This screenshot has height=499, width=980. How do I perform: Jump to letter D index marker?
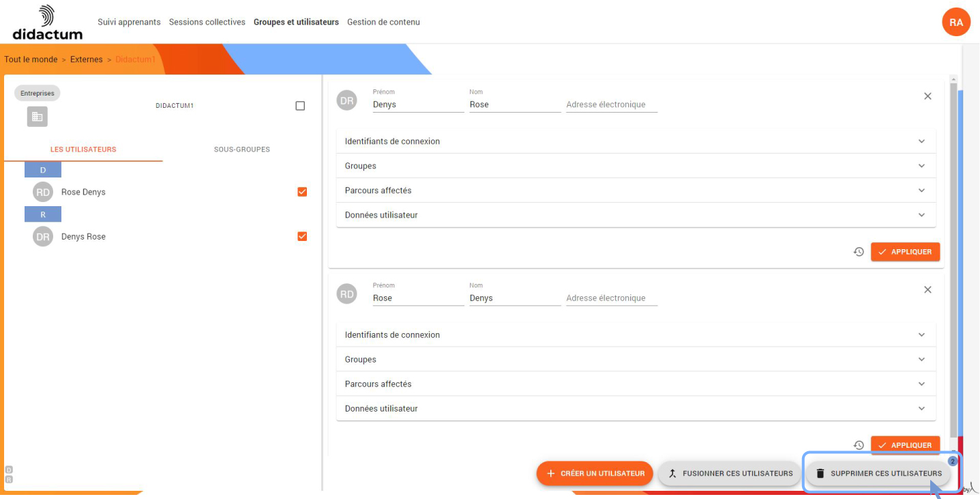pyautogui.click(x=9, y=470)
